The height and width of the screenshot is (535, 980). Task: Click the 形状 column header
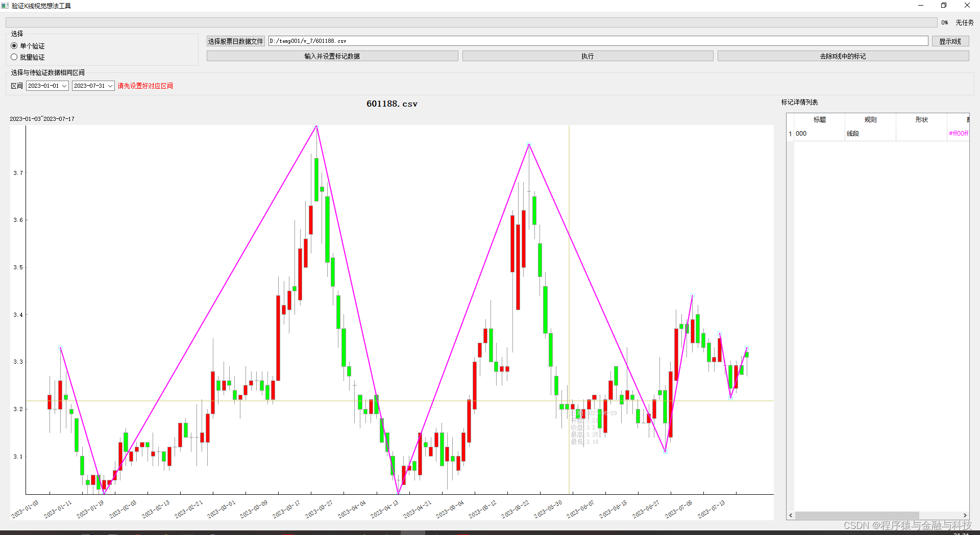921,120
